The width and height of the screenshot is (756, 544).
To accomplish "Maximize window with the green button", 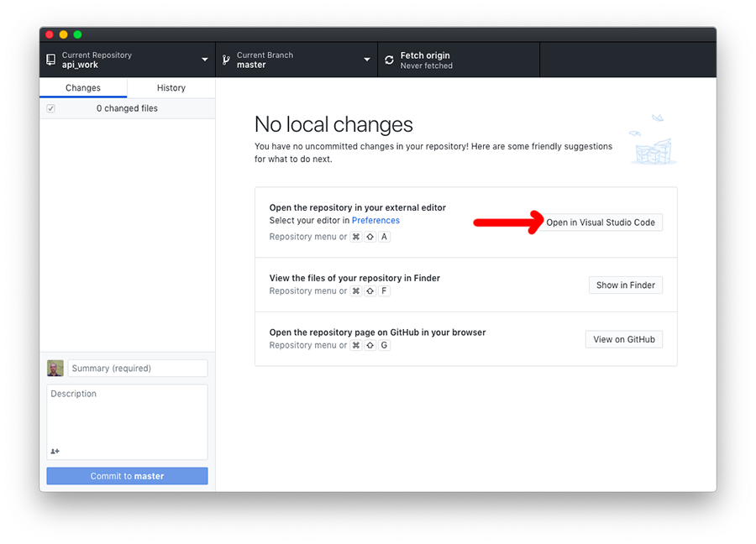I will [x=77, y=34].
